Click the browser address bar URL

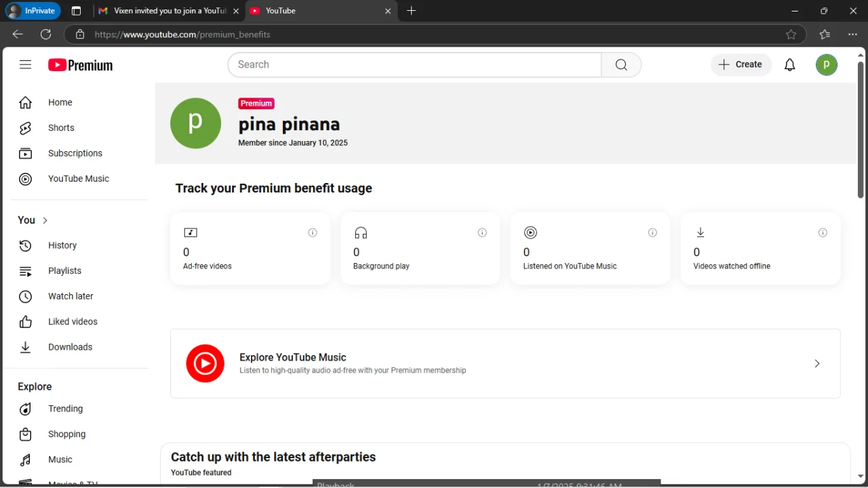tap(182, 35)
